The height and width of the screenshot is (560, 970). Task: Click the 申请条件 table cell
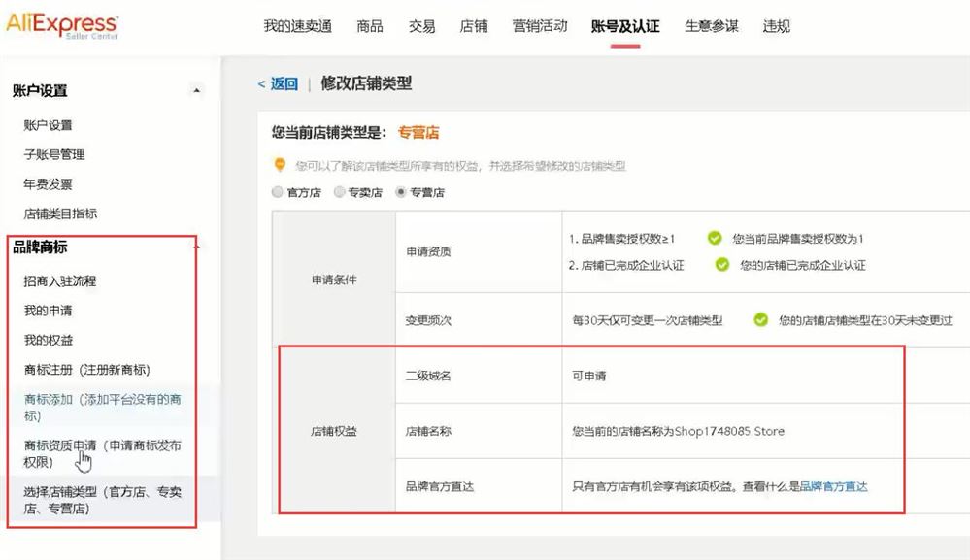(x=334, y=280)
